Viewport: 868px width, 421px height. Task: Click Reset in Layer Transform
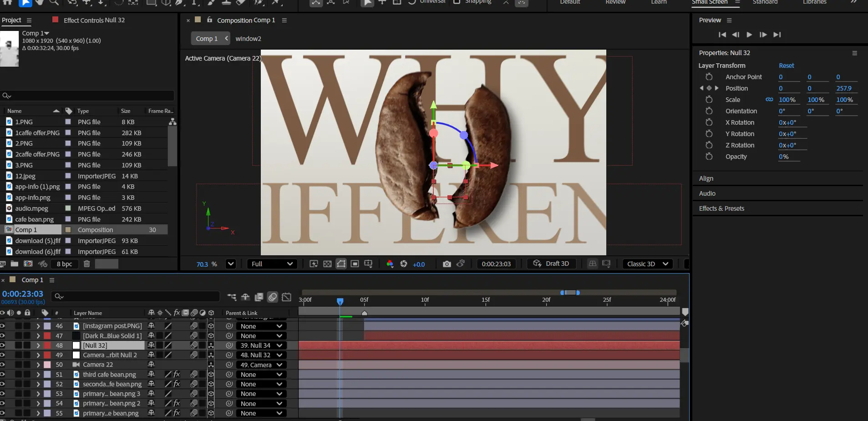click(786, 66)
